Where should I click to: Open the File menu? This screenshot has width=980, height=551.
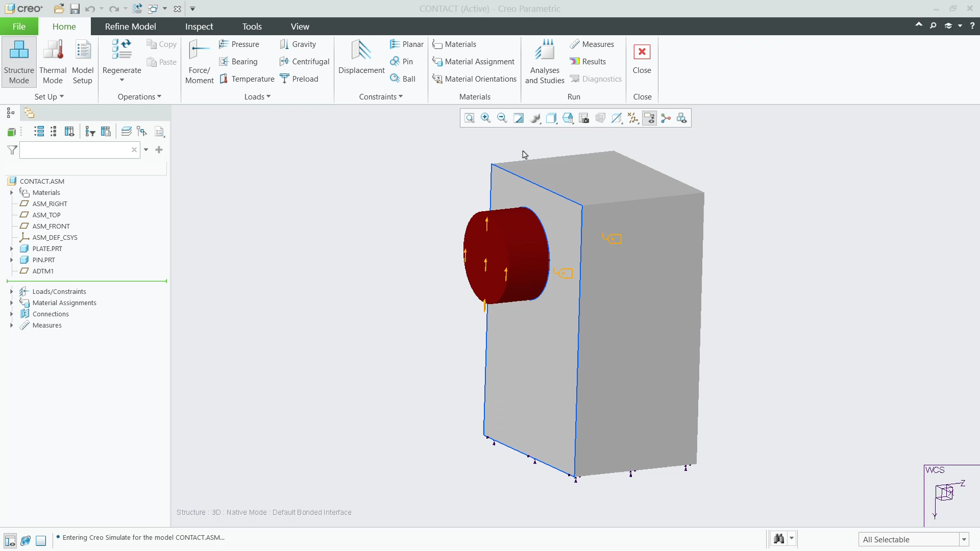coord(18,26)
